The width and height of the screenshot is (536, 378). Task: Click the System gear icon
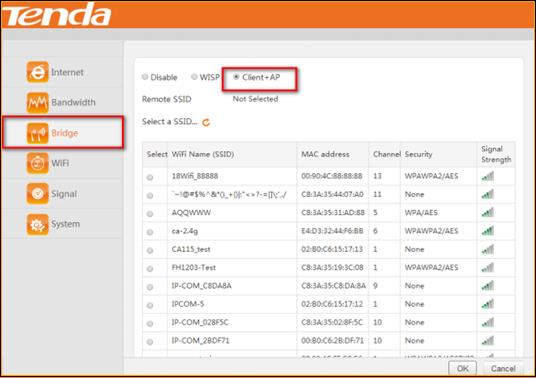click(37, 224)
